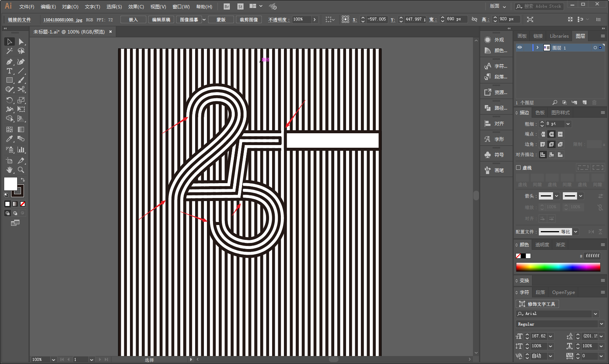The image size is (609, 364).
Task: Open the 版面 workspace dropdown
Action: point(498,6)
